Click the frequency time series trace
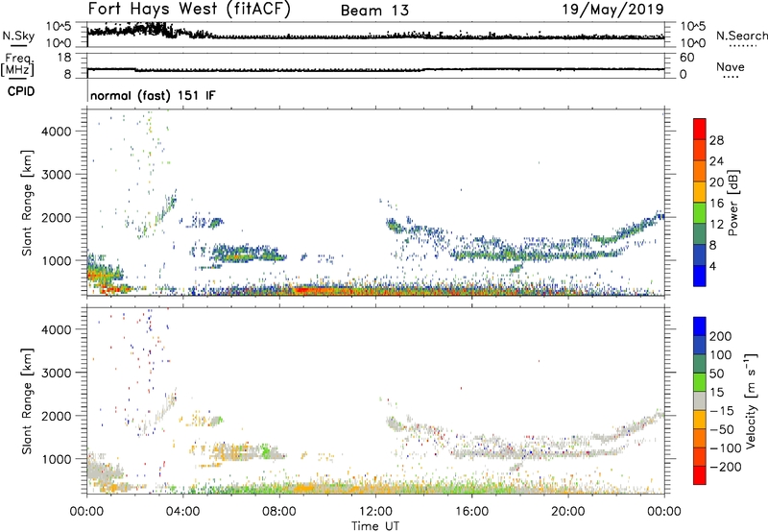 [375, 69]
